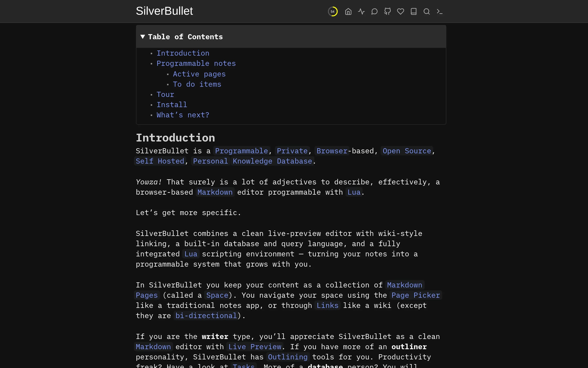Open the Self Hosted wiki link
Screen dimensions: 588x368
[x=160, y=161]
